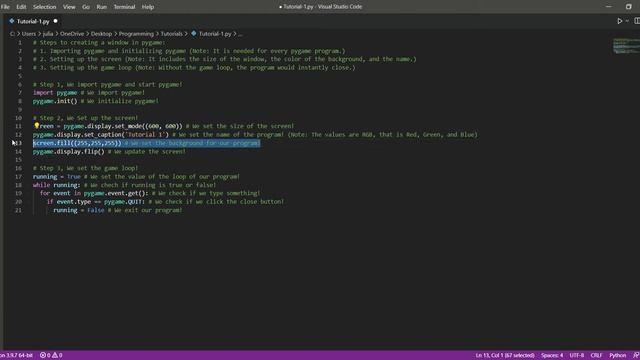
Task: Click the Python 3.9.7 64-bit interpreter status
Action: (x=16, y=355)
